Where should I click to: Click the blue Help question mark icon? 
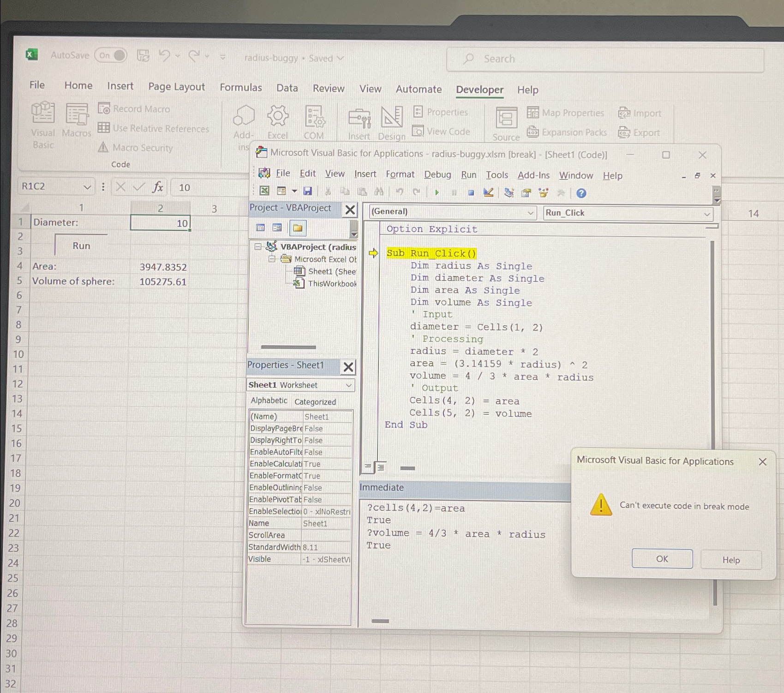pyautogui.click(x=581, y=193)
